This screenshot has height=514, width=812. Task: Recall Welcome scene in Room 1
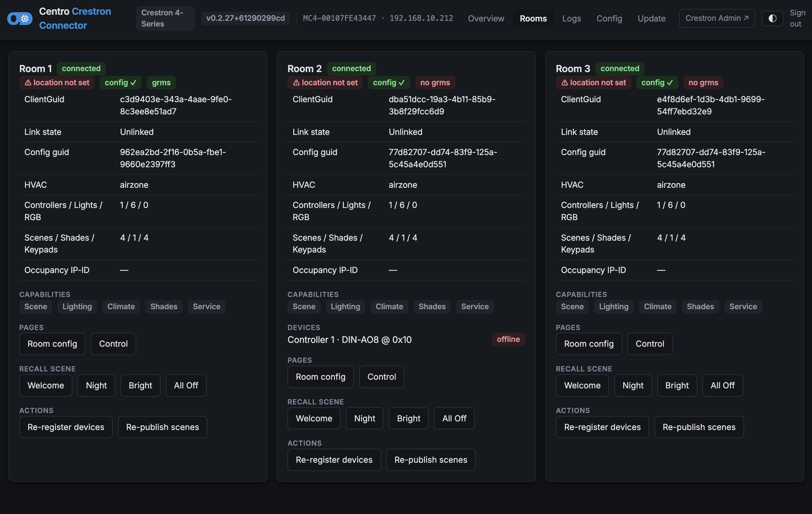[x=46, y=386]
